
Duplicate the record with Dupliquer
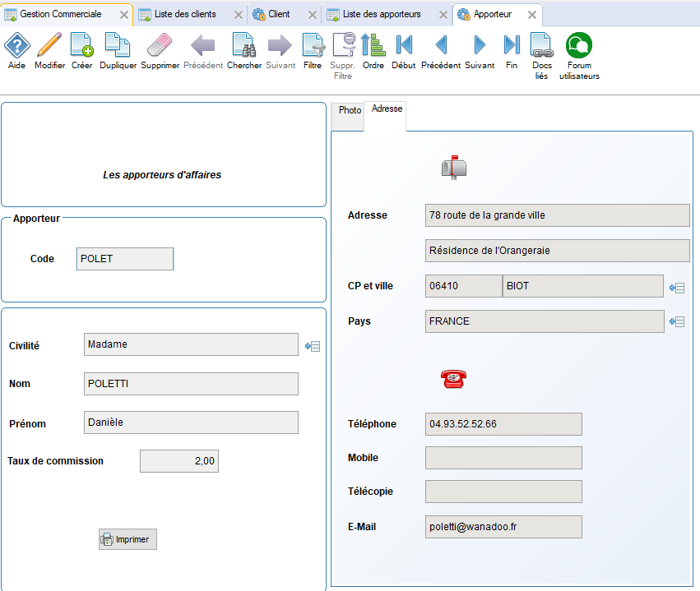(x=118, y=45)
